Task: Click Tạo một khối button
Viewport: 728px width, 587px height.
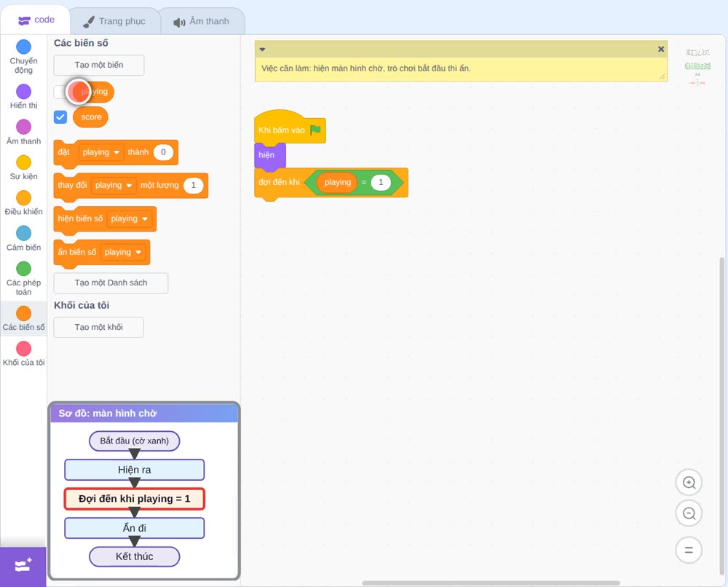Action: 99,328
